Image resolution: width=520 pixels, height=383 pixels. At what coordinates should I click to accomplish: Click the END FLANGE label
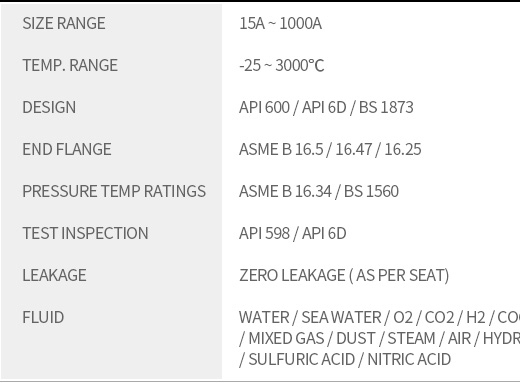67,149
